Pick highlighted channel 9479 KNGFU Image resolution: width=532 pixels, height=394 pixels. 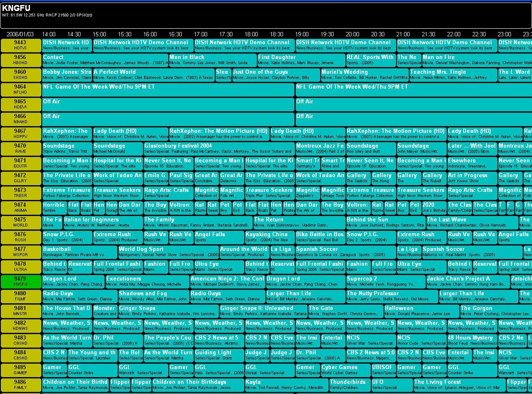(x=21, y=281)
